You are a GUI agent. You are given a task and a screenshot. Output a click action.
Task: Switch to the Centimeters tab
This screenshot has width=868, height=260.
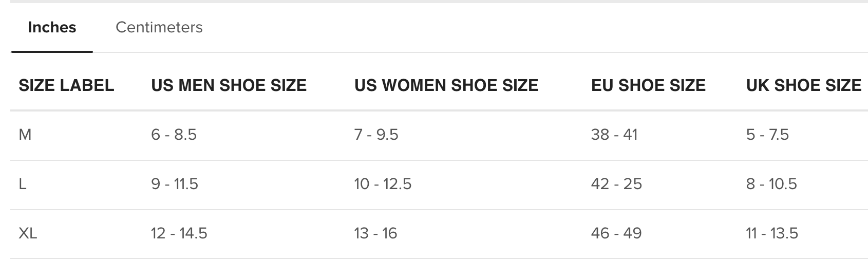[x=159, y=27]
